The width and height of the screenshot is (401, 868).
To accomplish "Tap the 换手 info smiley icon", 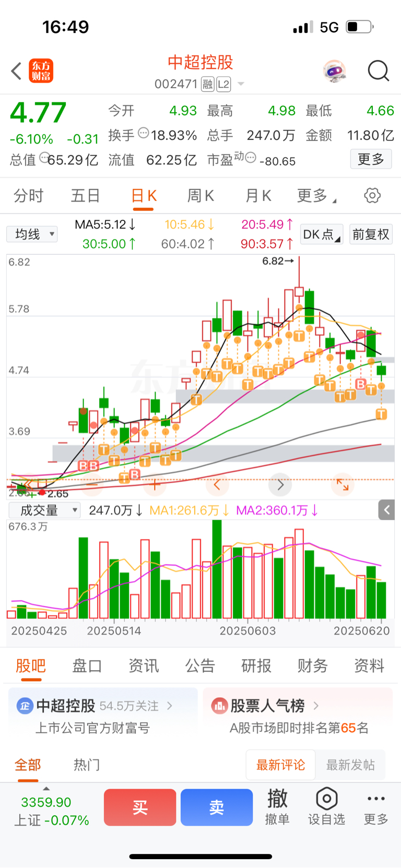I will coord(144,133).
